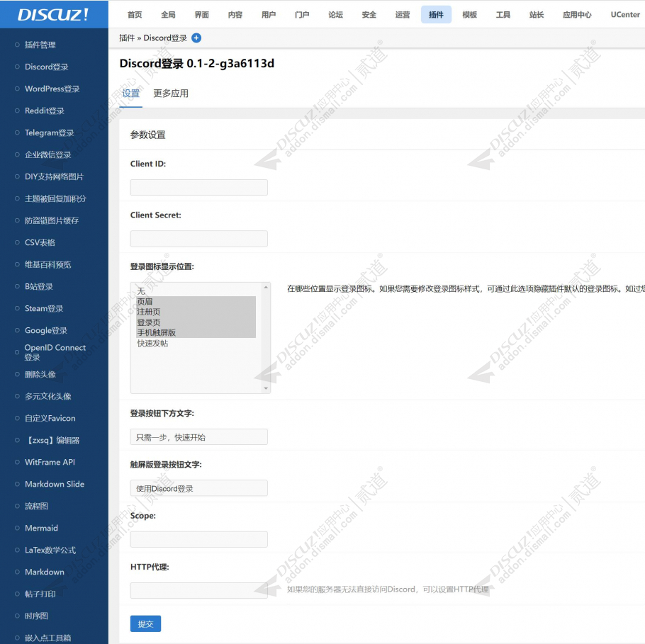This screenshot has width=645, height=644.
Task: Click the position list scrollbar up arrow
Action: (x=266, y=287)
